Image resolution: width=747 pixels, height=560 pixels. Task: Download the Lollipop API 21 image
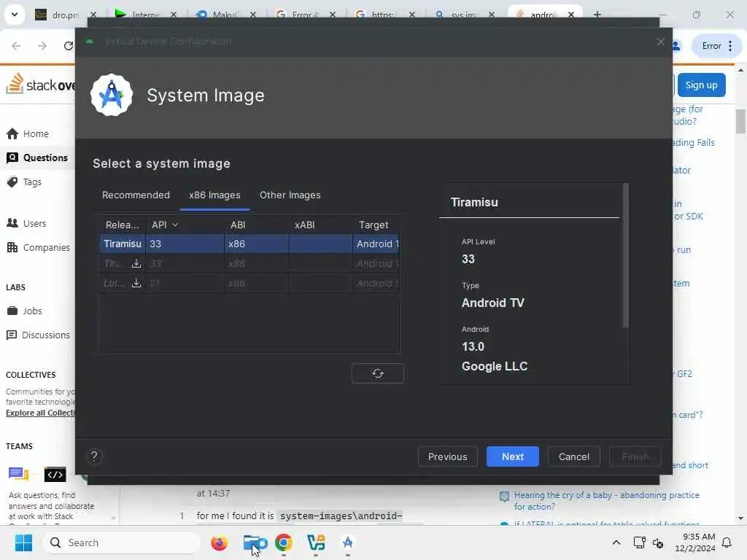point(136,284)
